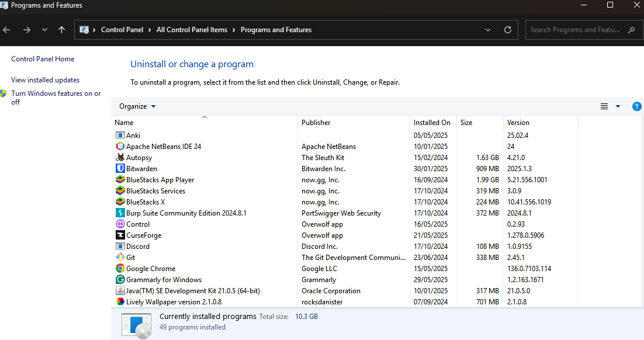
Task: Click the 05/05/2025 install date for Anki
Action: [x=431, y=135]
